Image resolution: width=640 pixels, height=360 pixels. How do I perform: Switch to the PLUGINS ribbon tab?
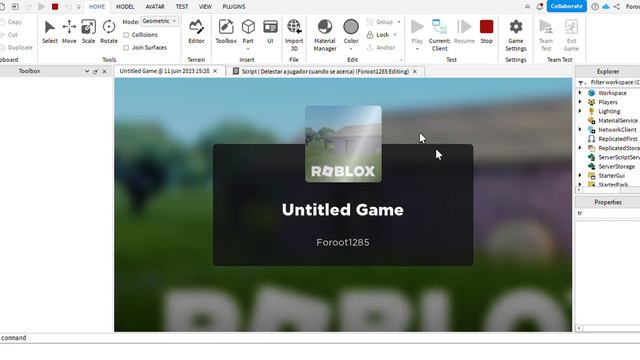[234, 7]
